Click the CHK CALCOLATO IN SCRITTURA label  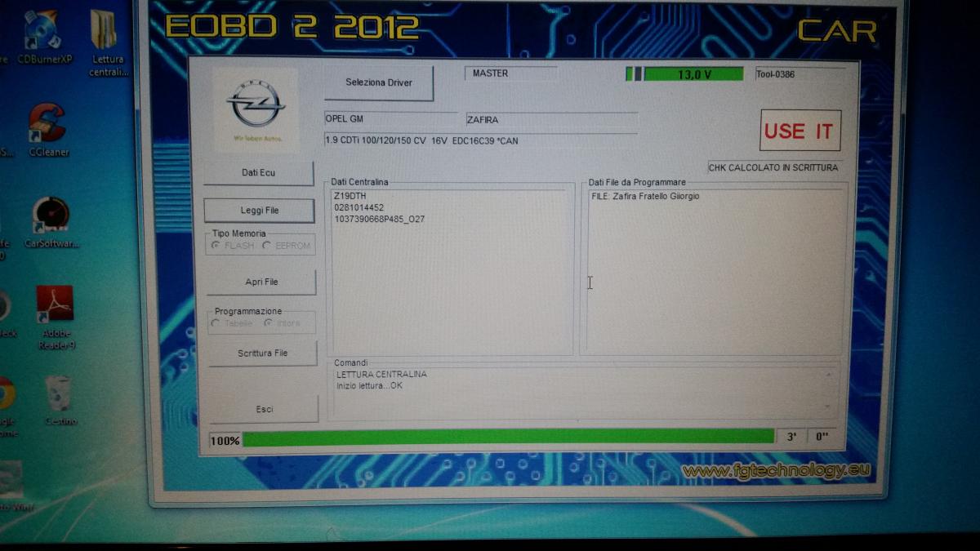tap(773, 167)
